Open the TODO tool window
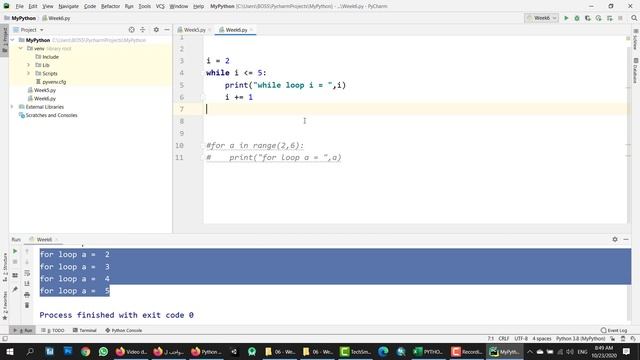The image size is (640, 360). (x=53, y=330)
